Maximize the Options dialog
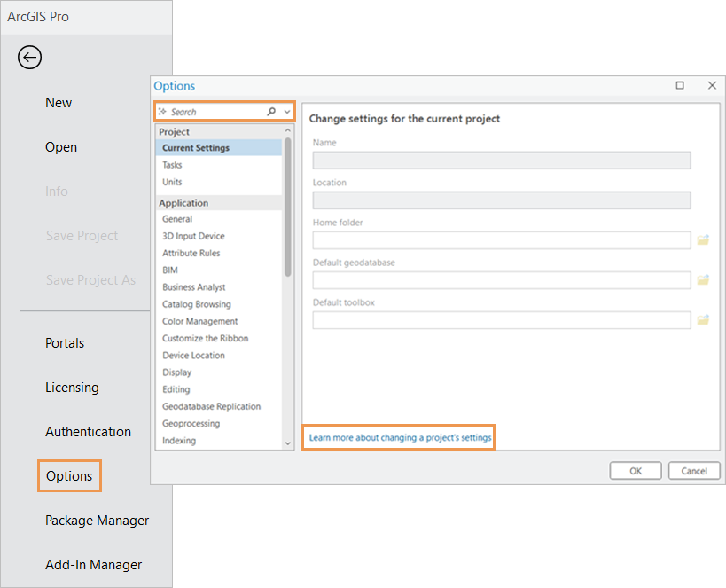This screenshot has height=588, width=726. pos(680,85)
